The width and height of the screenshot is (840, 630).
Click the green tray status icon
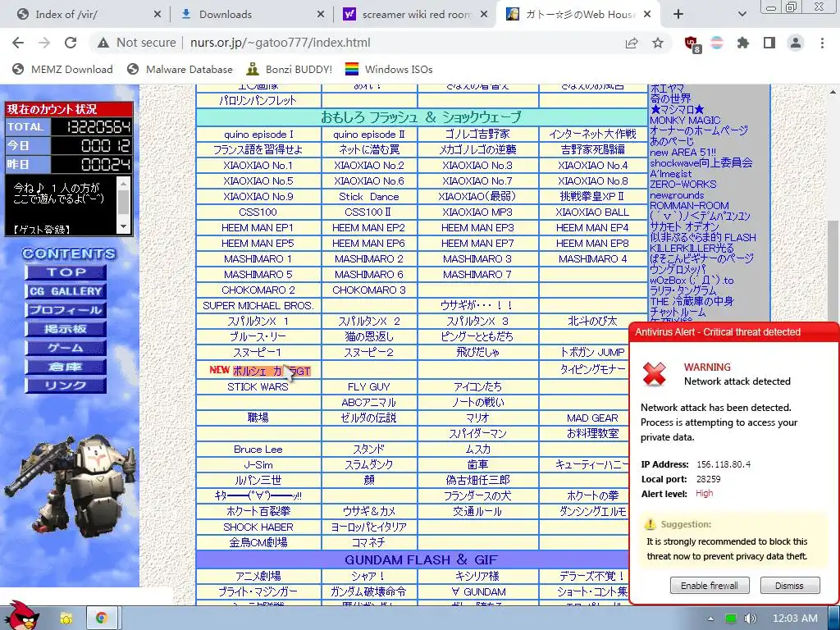[731, 619]
